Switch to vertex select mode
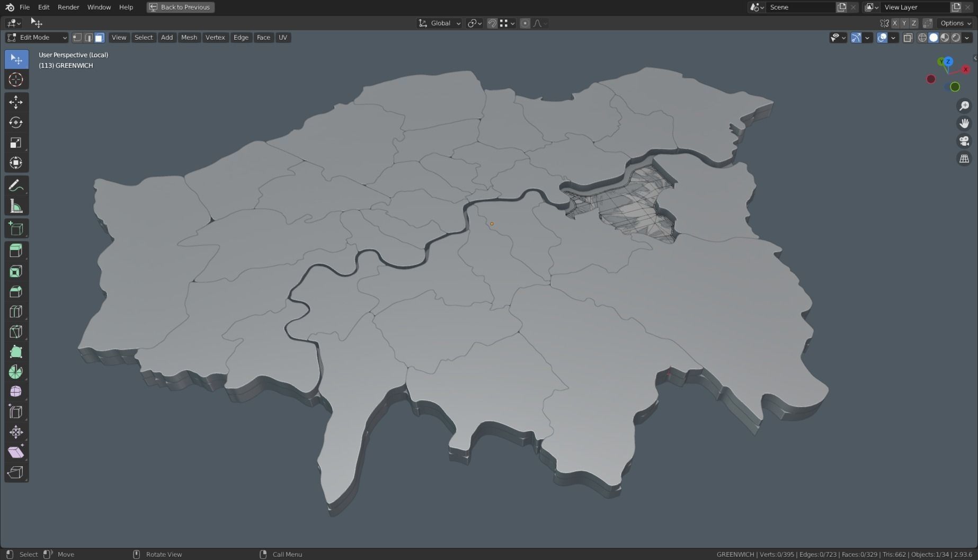This screenshot has height=560, width=978. pos(77,38)
